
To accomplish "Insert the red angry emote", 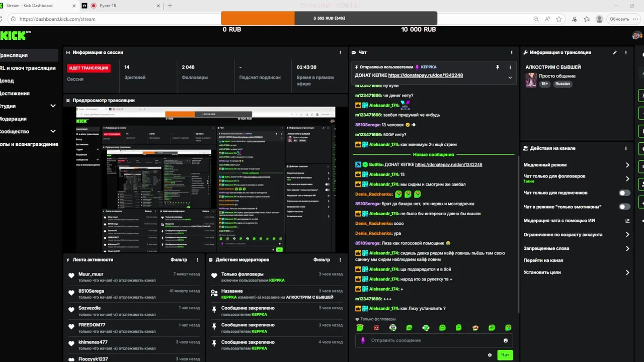I will pos(376,328).
